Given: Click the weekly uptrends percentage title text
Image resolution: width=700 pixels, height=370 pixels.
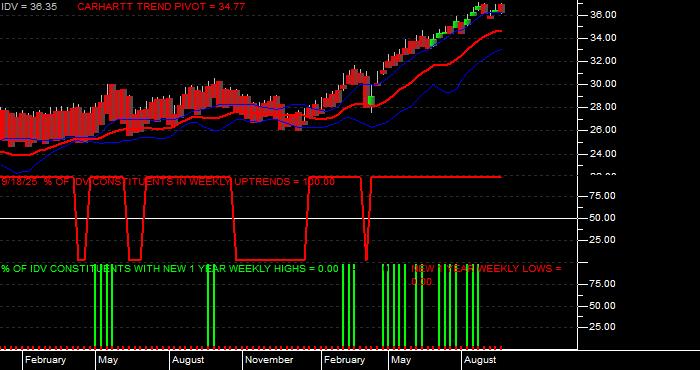Looking at the screenshot, I should [x=168, y=182].
